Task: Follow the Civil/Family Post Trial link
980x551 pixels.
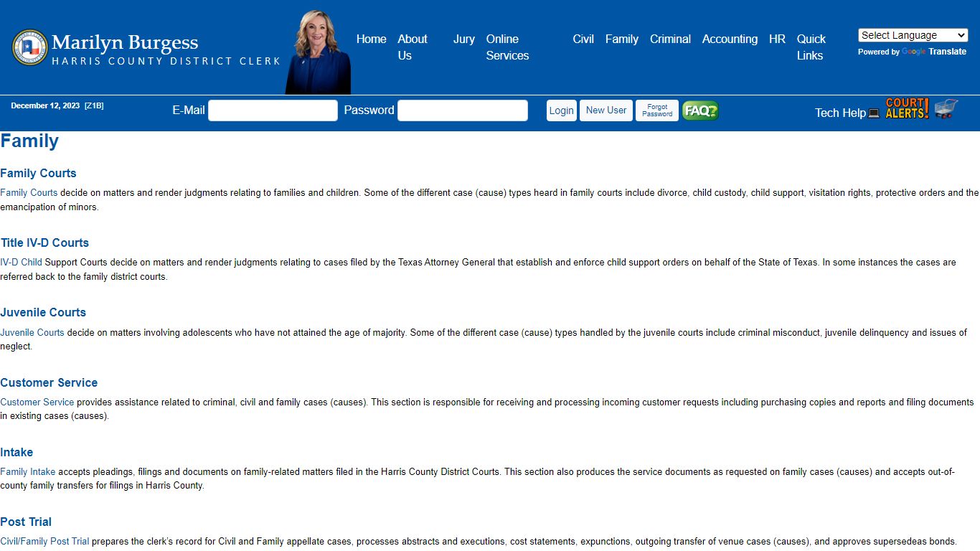Action: pos(44,542)
